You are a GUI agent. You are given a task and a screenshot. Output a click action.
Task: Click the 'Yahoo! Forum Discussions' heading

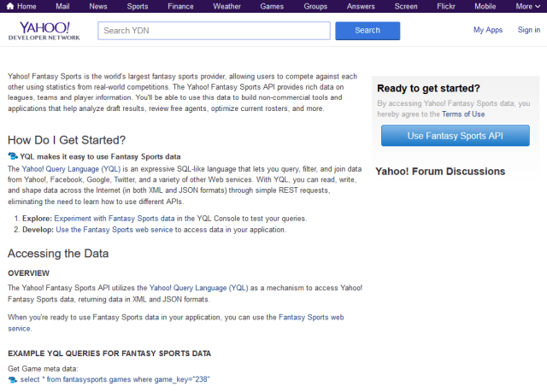click(440, 172)
